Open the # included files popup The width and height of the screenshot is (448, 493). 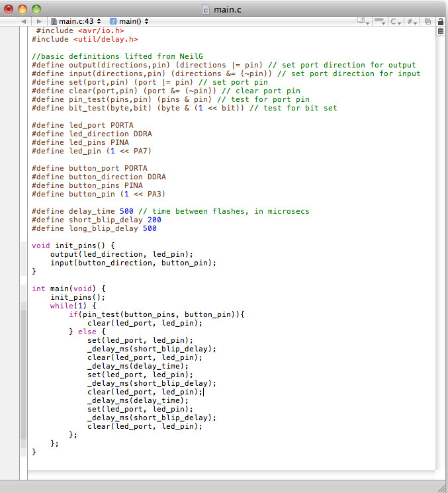click(412, 21)
